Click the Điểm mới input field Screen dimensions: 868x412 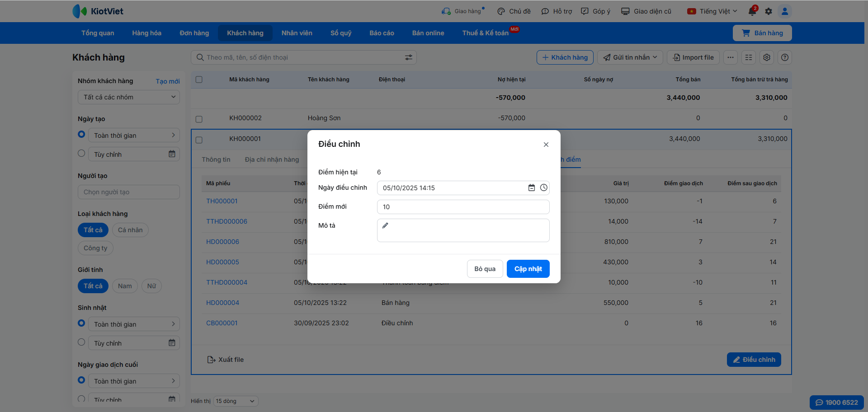click(463, 207)
